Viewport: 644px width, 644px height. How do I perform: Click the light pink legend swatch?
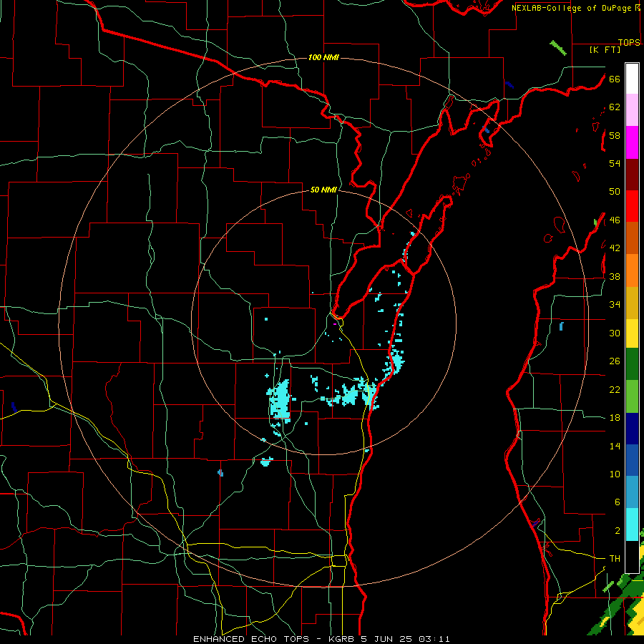pos(632,109)
